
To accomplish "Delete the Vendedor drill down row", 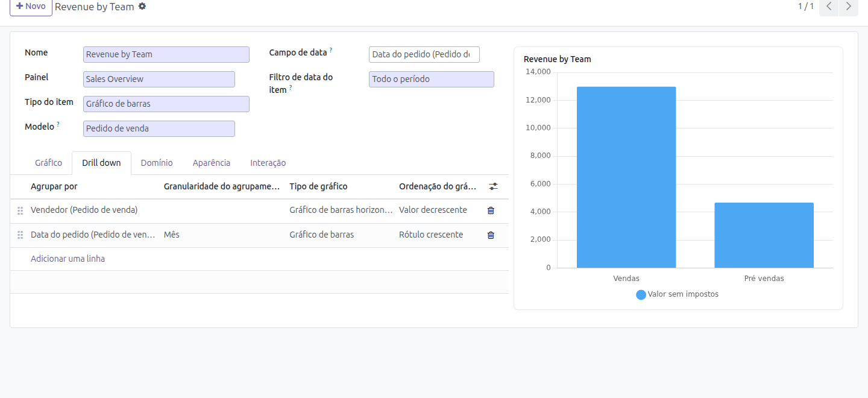I will pos(491,210).
